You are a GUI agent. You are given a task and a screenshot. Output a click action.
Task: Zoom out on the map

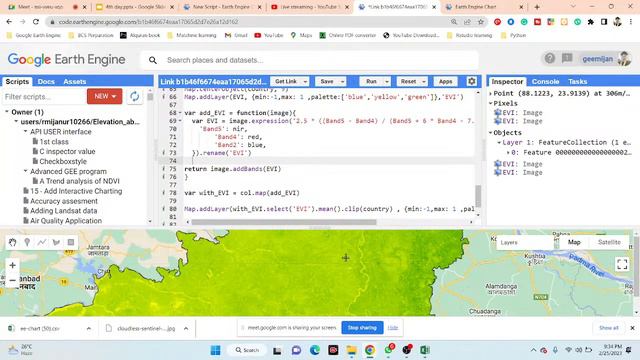[x=13, y=280]
